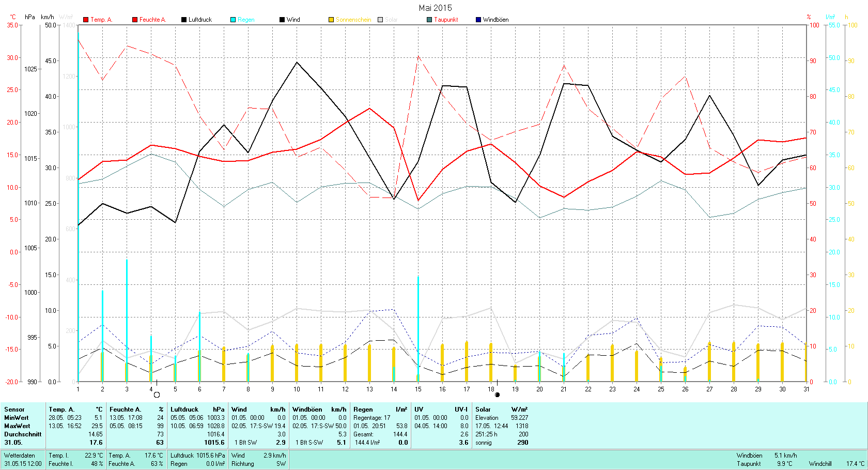The image size is (868, 470).
Task: Click the 'Sensor' header in the table
Action: (x=14, y=410)
